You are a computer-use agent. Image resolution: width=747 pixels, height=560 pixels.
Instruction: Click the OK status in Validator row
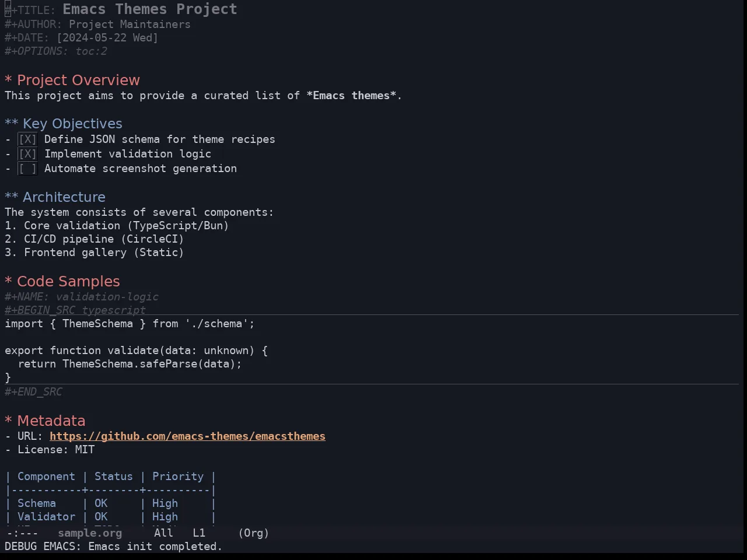point(101,517)
